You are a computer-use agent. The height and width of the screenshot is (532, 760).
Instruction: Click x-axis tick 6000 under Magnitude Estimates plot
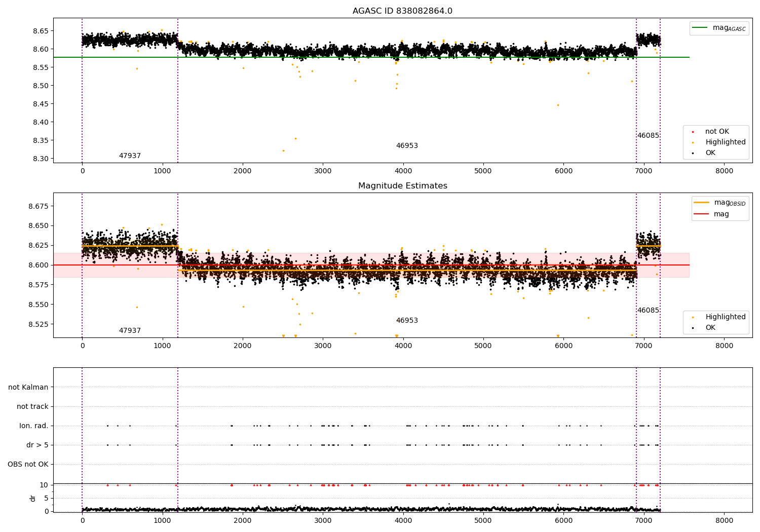[563, 346]
